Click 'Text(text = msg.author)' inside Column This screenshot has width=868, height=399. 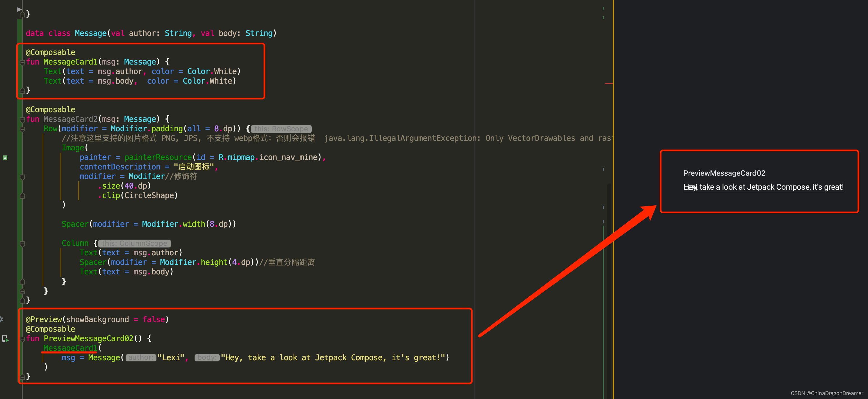tap(131, 253)
